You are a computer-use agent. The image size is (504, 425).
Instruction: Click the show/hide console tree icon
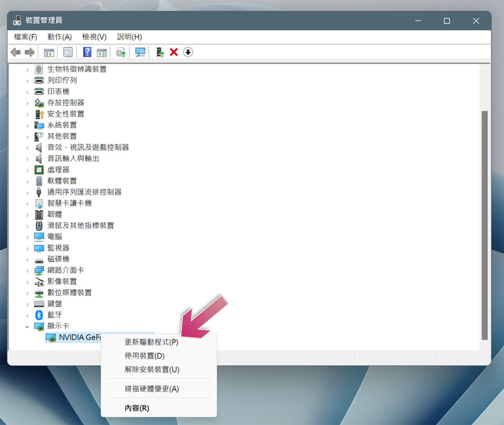click(x=49, y=52)
